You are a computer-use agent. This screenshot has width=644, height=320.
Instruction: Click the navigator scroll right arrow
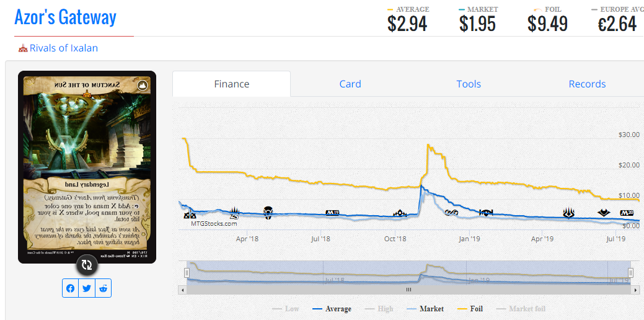pos(636,290)
